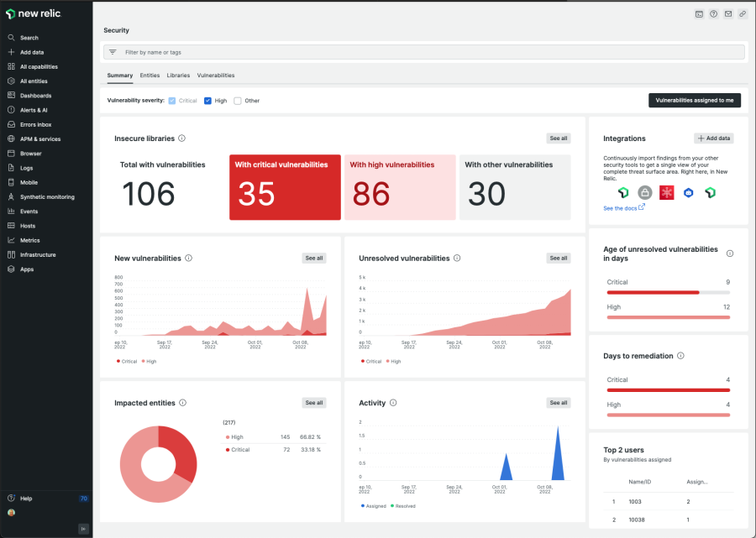756x538 pixels.
Task: Switch to the Vulnerabilities tab
Action: coord(216,76)
